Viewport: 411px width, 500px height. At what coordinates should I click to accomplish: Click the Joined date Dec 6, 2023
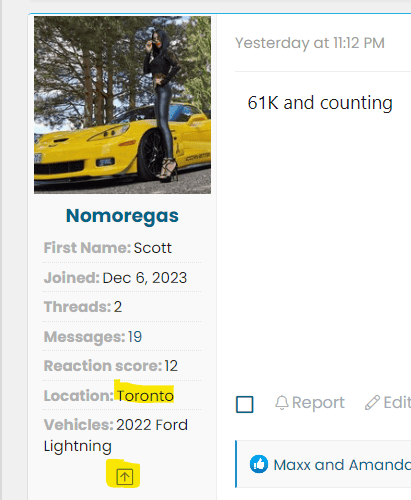pos(145,278)
